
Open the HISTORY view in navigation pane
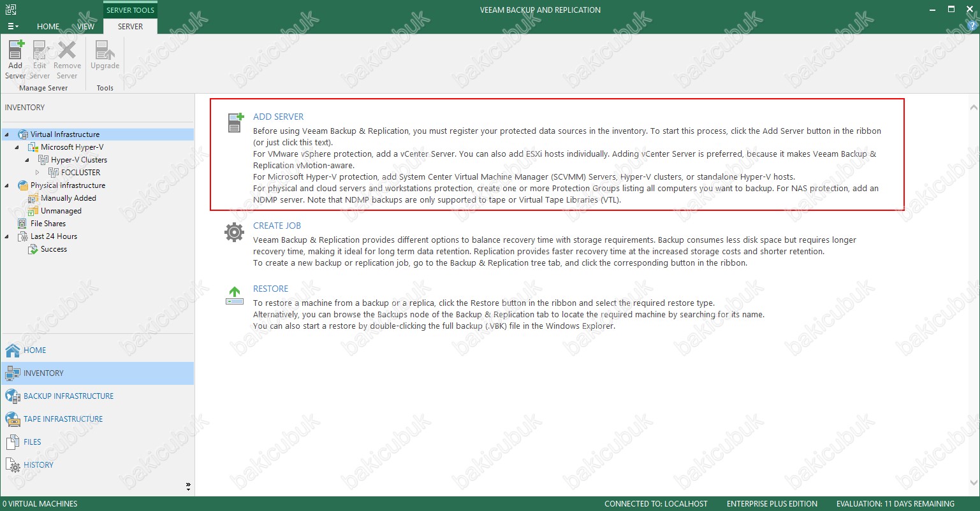click(x=98, y=465)
